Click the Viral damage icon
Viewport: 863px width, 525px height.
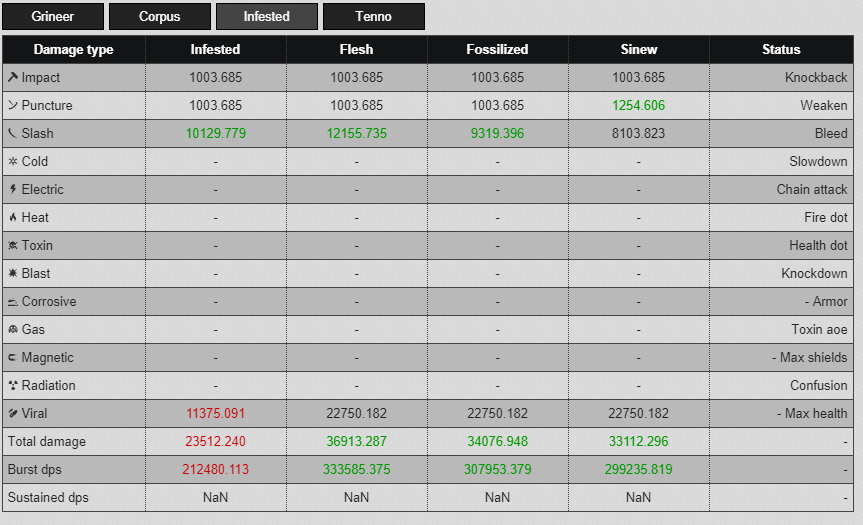click(x=13, y=413)
